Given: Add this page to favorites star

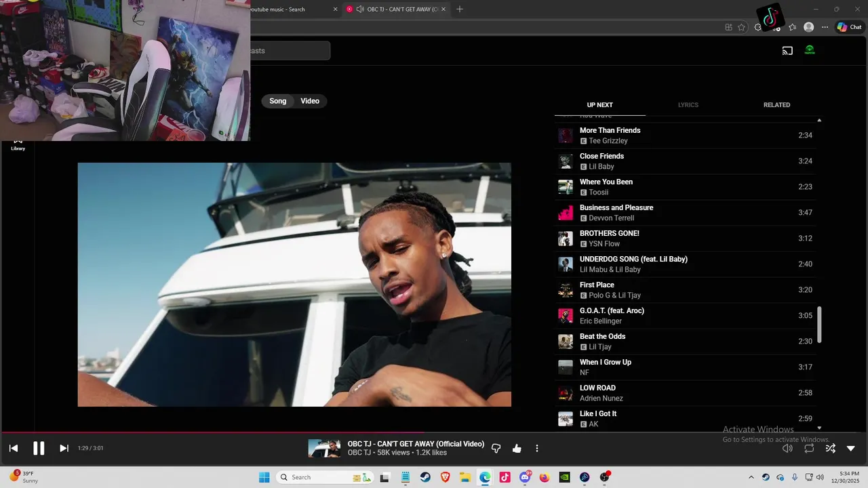Looking at the screenshot, I should tap(741, 27).
